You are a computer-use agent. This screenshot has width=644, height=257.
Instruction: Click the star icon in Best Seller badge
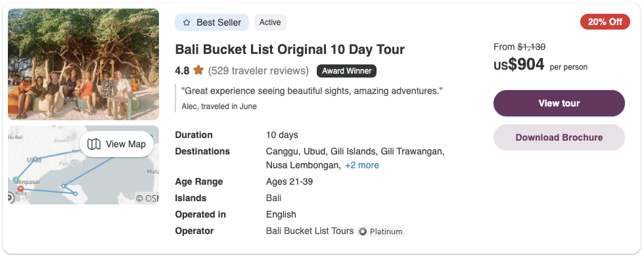point(187,22)
